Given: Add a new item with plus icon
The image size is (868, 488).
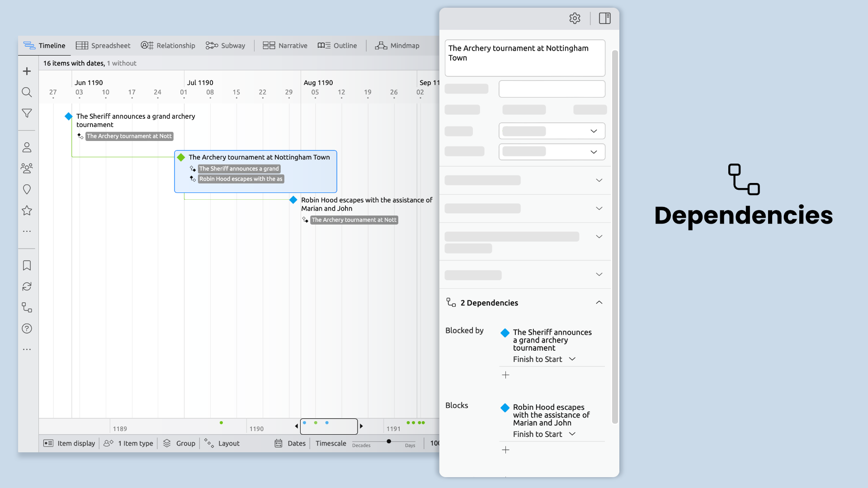Looking at the screenshot, I should [x=27, y=71].
